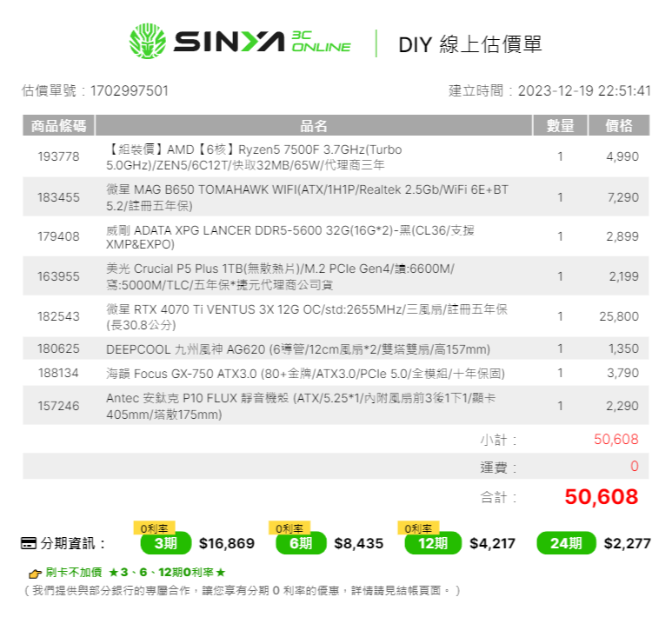Click the 運費 shipping value 0
The width and height of the screenshot is (672, 617).
tap(635, 466)
